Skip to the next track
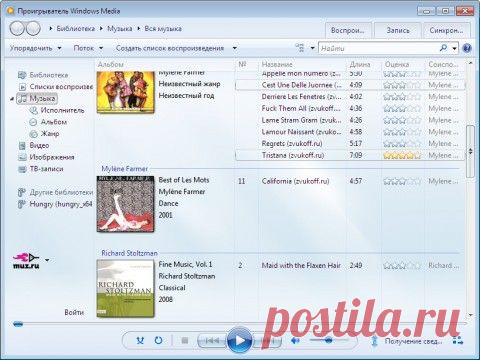 [x=267, y=340]
